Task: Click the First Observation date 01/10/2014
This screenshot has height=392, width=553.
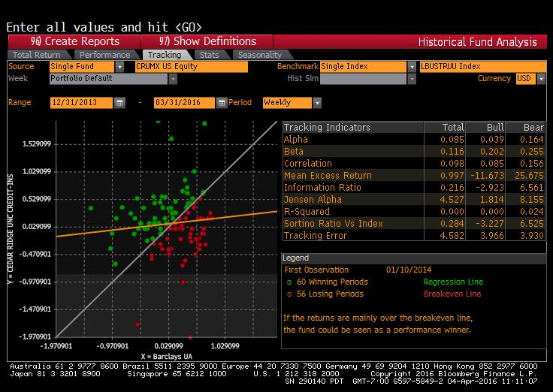Action: [x=409, y=270]
